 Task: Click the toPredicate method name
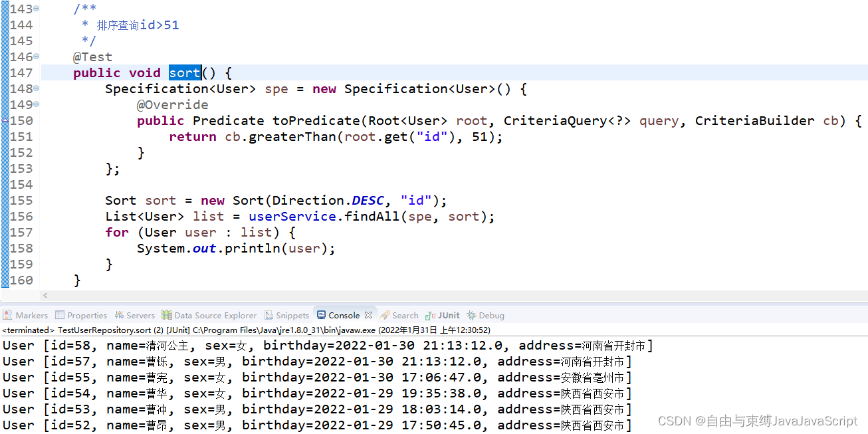coord(316,120)
